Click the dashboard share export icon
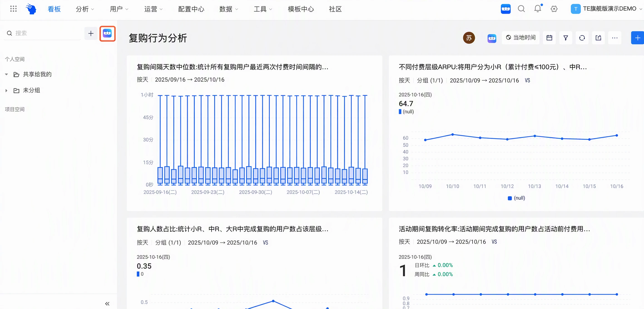 [x=598, y=38]
